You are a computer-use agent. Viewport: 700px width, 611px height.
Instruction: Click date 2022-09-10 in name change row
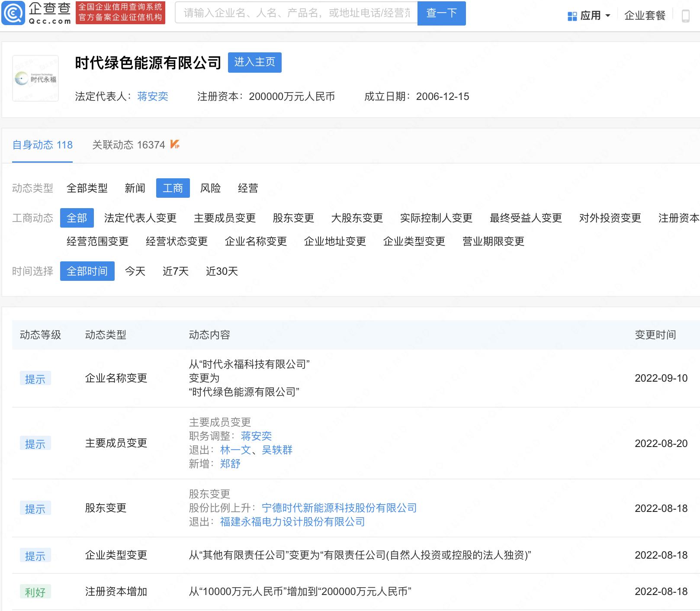661,378
